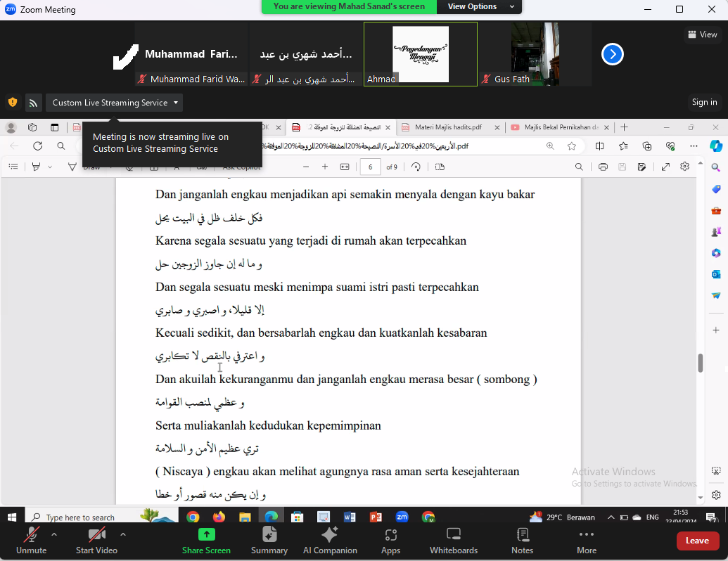Click Type here to search box

pos(101,517)
